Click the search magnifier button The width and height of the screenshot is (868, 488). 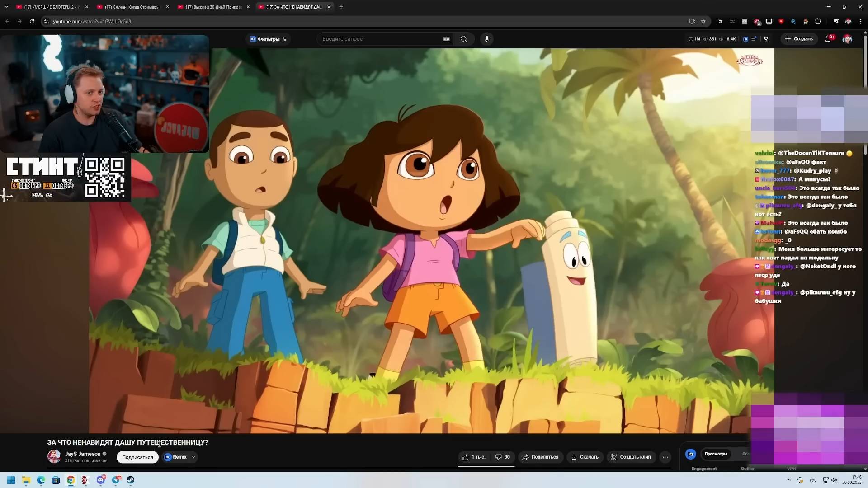point(463,39)
